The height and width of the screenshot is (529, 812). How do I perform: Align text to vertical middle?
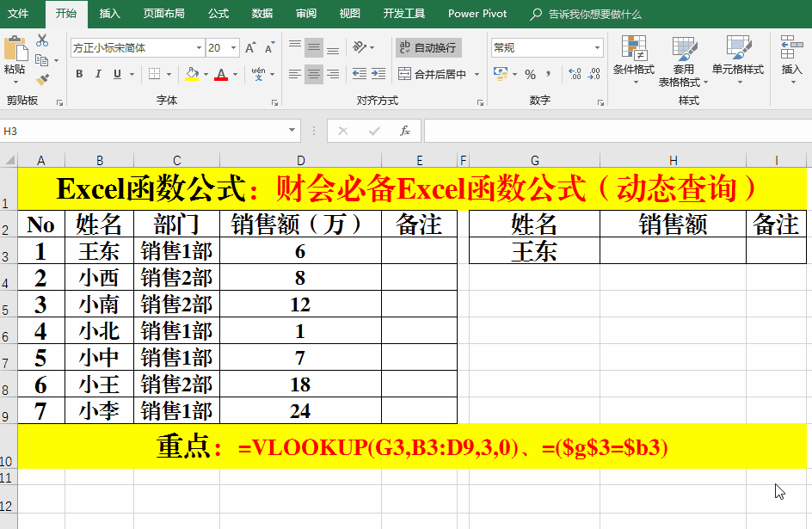(x=314, y=47)
